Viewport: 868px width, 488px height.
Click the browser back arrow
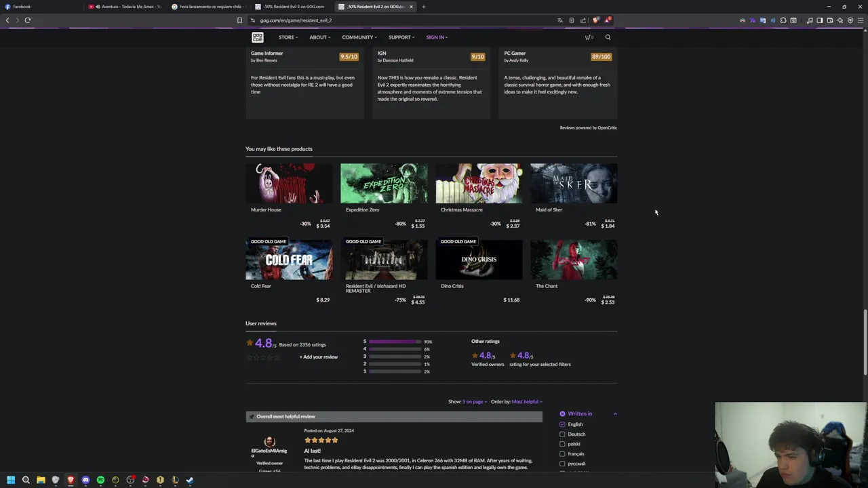[7, 20]
